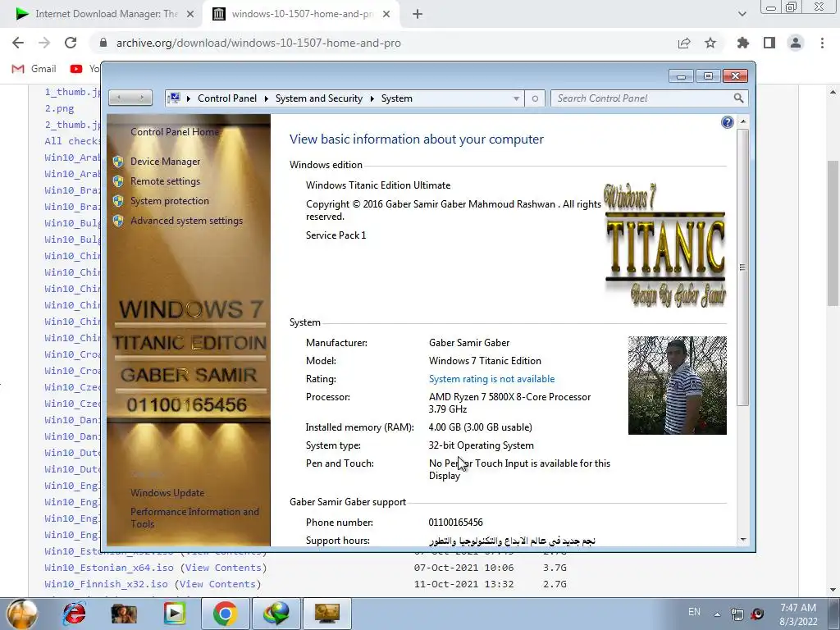Open Advanced system settings link

186,221
